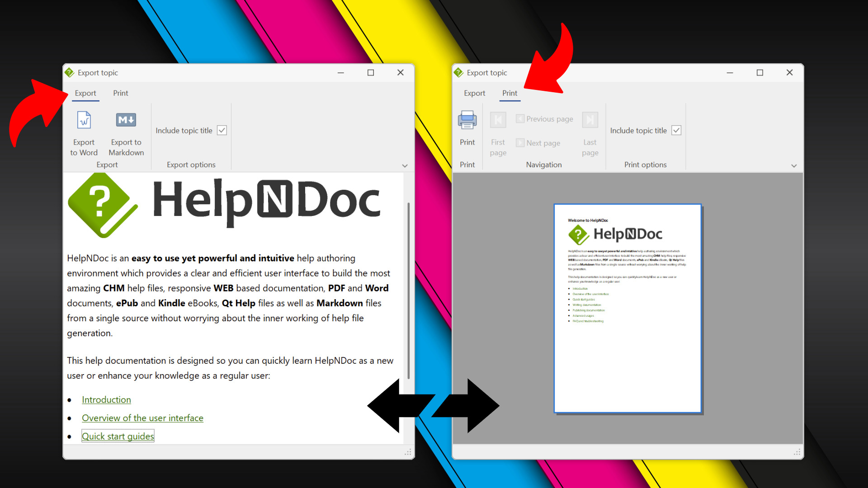This screenshot has height=488, width=868.
Task: Click HelpNDoc app icon in left title bar
Action: [x=70, y=73]
